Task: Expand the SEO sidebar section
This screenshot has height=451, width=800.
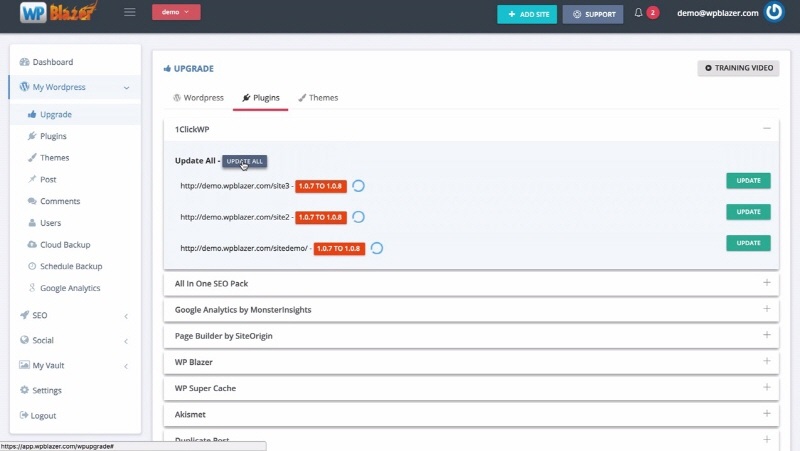Action: pyautogui.click(x=74, y=315)
